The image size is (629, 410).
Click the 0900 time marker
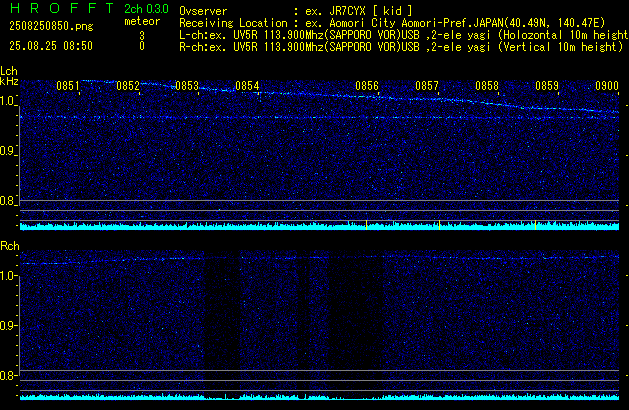(x=607, y=86)
